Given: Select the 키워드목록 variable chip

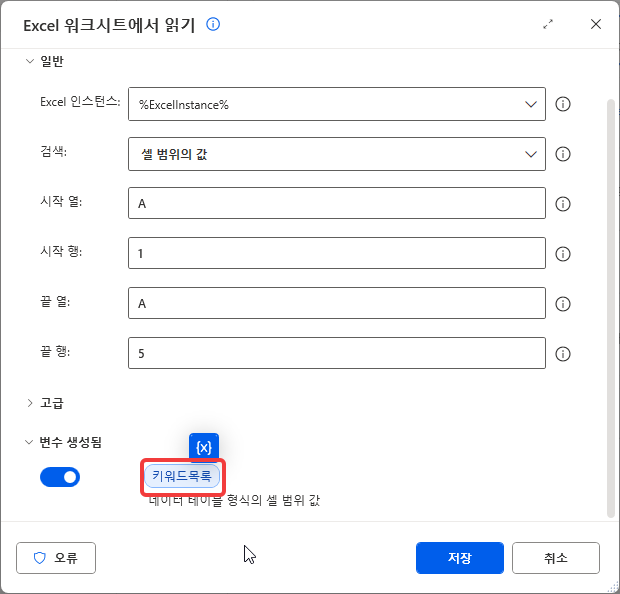Looking at the screenshot, I should (x=182, y=476).
